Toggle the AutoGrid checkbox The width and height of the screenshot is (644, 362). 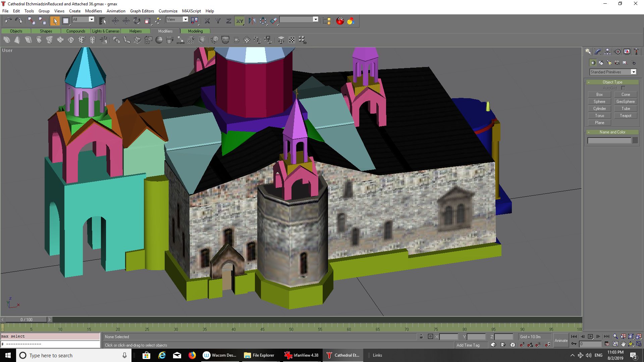623,88
